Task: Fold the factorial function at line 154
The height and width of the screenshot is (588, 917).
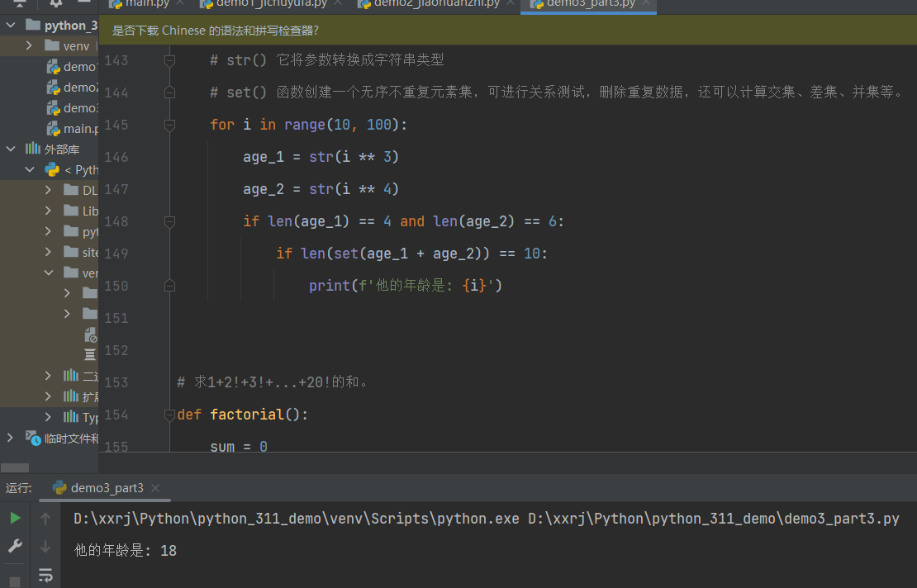Action: (169, 415)
